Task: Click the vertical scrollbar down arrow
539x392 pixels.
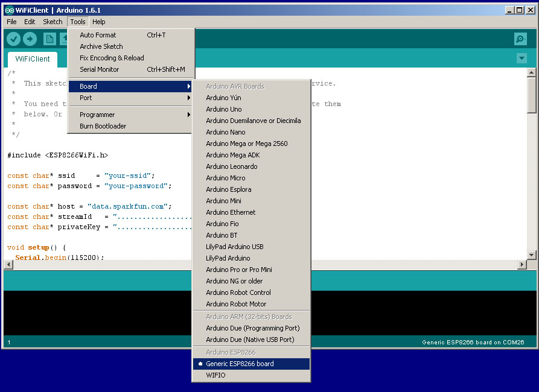Action: tap(531, 255)
